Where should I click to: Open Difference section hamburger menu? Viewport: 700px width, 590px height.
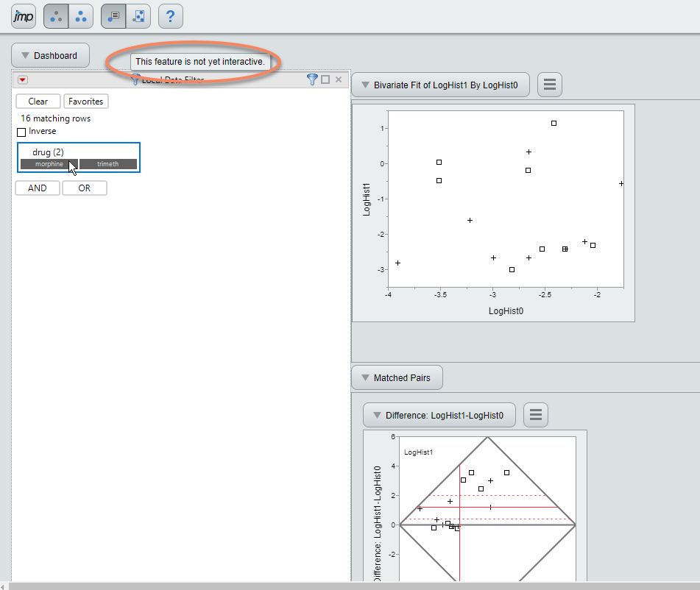point(536,415)
